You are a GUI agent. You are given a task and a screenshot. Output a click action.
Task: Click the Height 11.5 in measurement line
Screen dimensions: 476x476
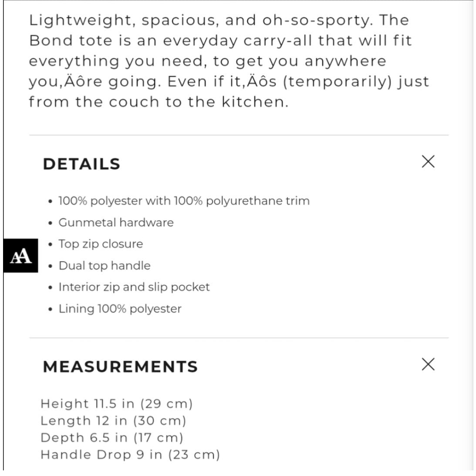pos(117,404)
